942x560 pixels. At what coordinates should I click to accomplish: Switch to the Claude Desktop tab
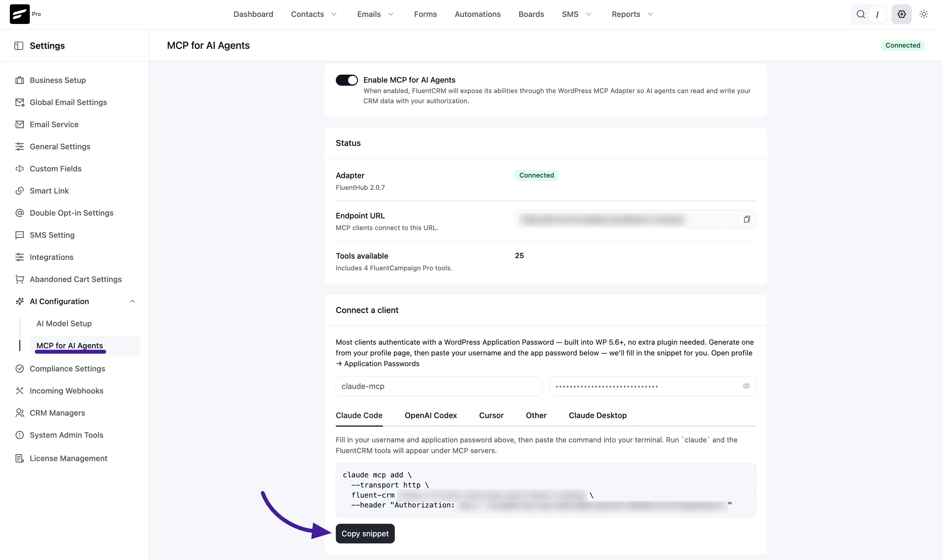coord(598,416)
